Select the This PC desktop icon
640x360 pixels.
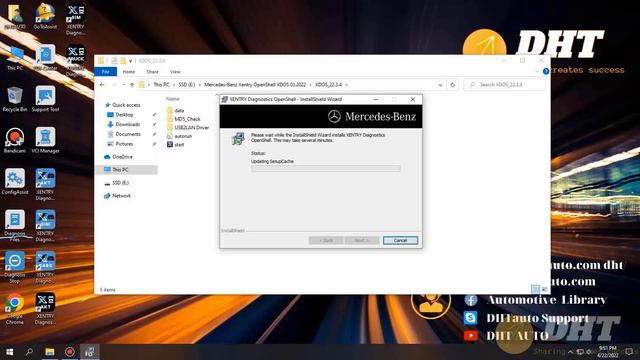pyautogui.click(x=15, y=58)
